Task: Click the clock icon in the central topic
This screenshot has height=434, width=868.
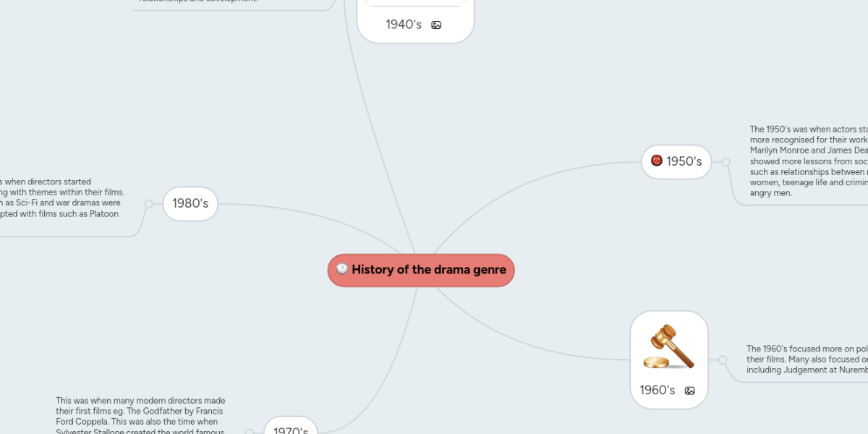Action: 342,270
